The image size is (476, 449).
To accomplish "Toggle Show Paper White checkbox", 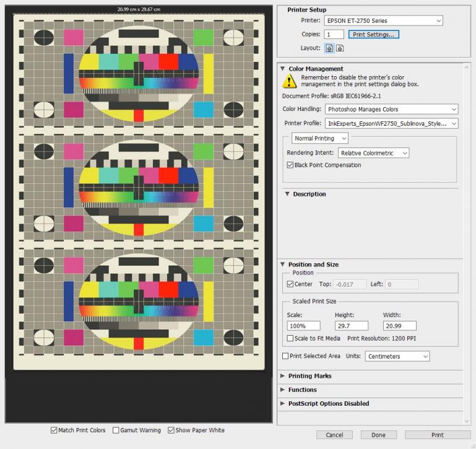I will tap(171, 430).
